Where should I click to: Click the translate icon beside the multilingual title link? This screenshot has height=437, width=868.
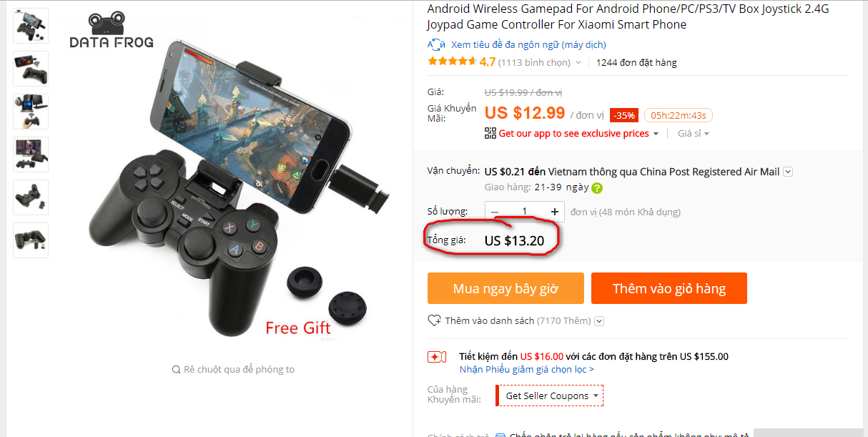(436, 44)
